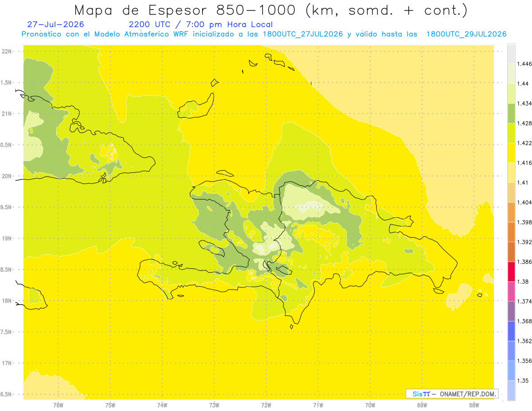
Task: Select the purple legend swatch between 1.374 and 1.368
Action: pos(511,311)
